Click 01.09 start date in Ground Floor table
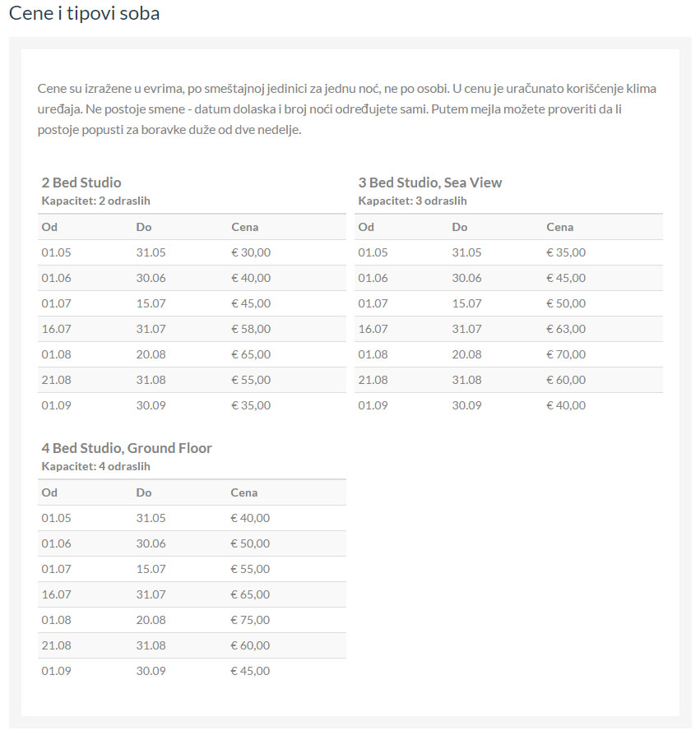This screenshot has width=700, height=735. tap(56, 671)
